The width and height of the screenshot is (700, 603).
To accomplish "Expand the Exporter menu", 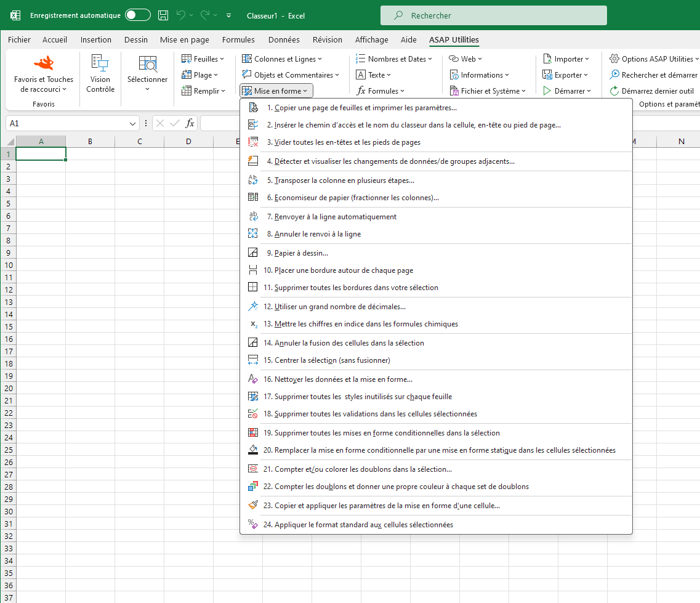I will pos(565,75).
